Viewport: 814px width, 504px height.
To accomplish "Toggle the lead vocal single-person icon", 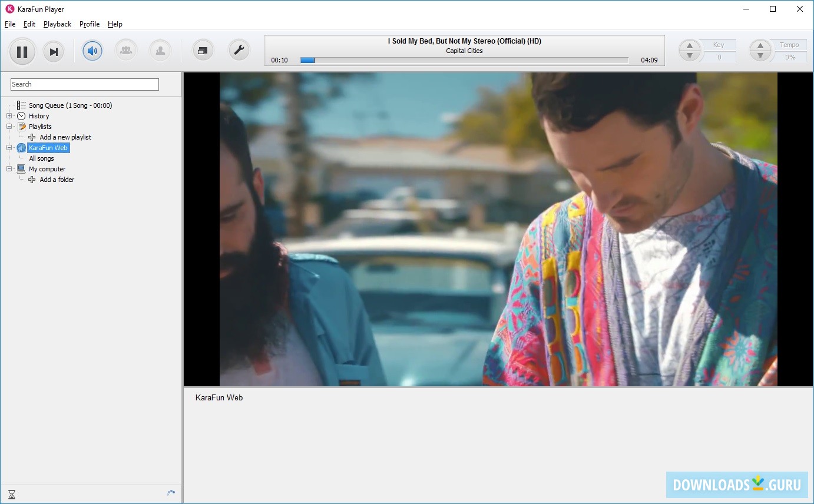I will [x=160, y=51].
